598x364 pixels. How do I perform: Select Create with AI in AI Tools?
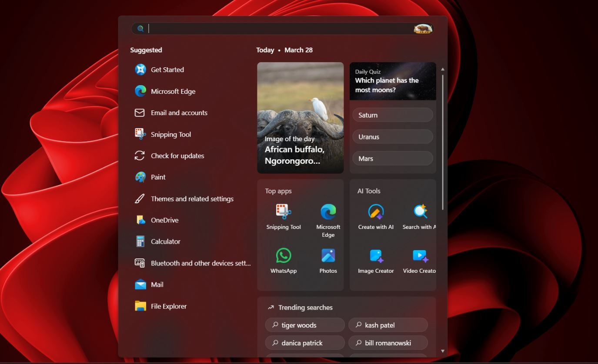pyautogui.click(x=375, y=213)
